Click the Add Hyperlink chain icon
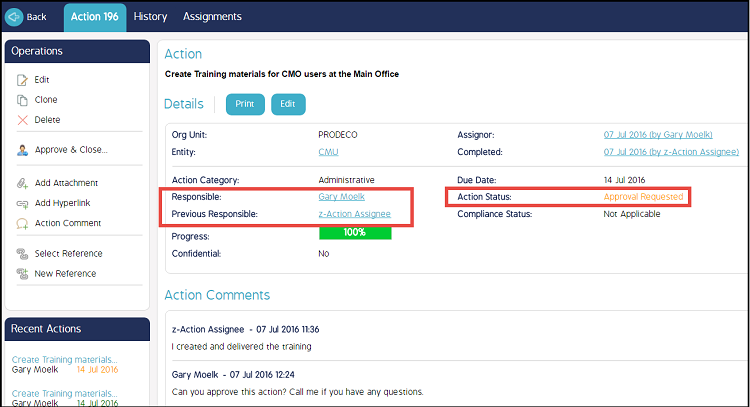This screenshot has width=750, height=407. pyautogui.click(x=22, y=203)
